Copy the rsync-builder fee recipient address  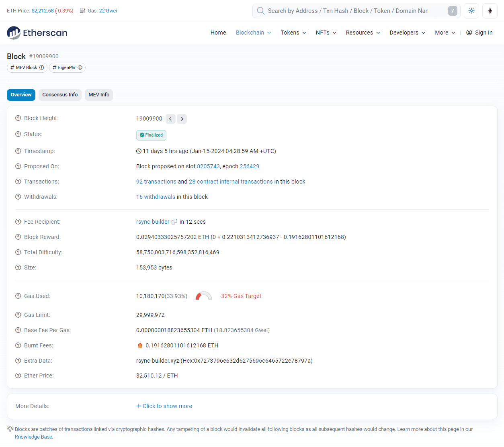tap(174, 222)
